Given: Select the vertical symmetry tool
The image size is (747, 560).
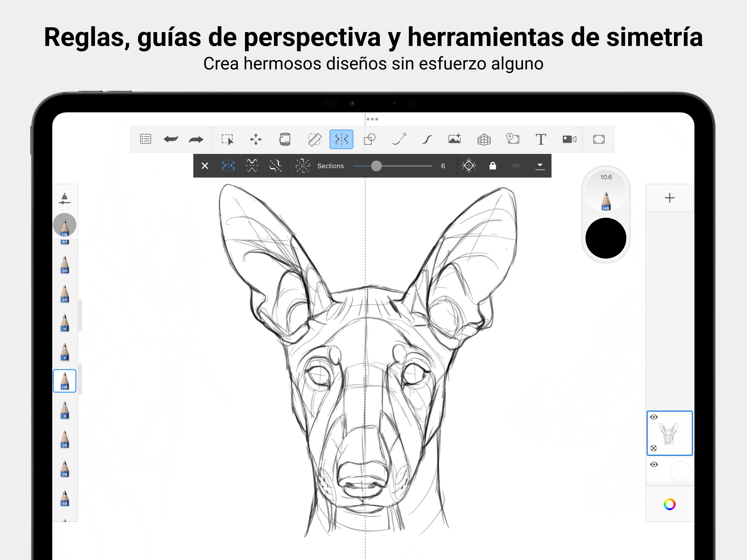Looking at the screenshot, I should [x=228, y=165].
